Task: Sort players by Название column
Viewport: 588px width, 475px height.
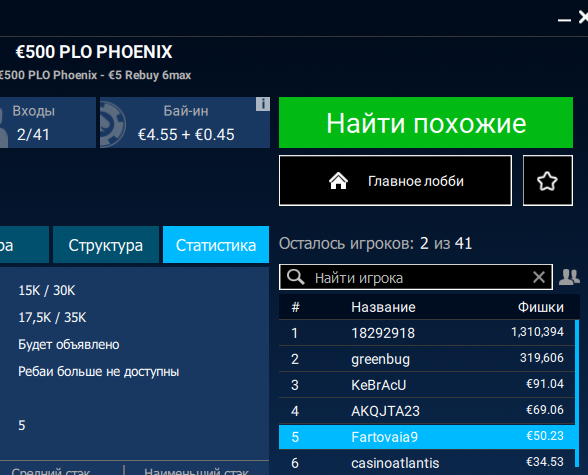Action: point(383,307)
